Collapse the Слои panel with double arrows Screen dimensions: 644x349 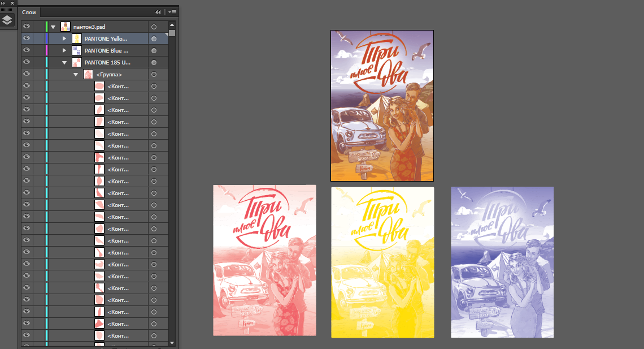158,12
